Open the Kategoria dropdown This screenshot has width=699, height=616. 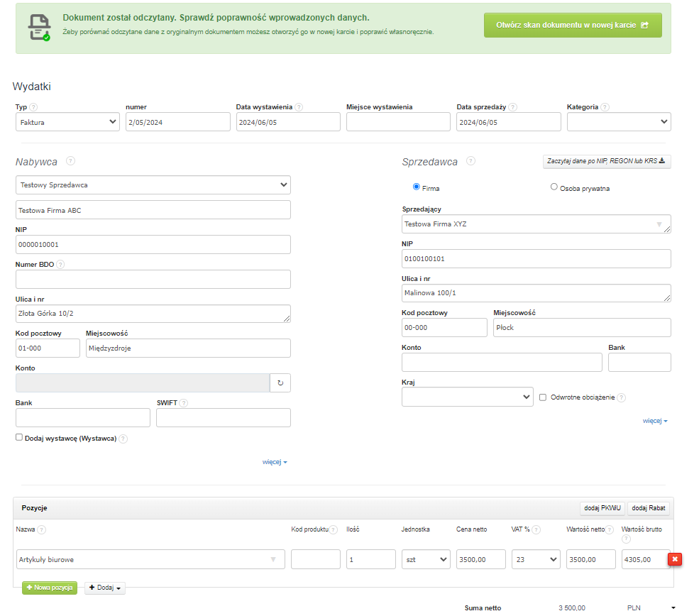618,122
